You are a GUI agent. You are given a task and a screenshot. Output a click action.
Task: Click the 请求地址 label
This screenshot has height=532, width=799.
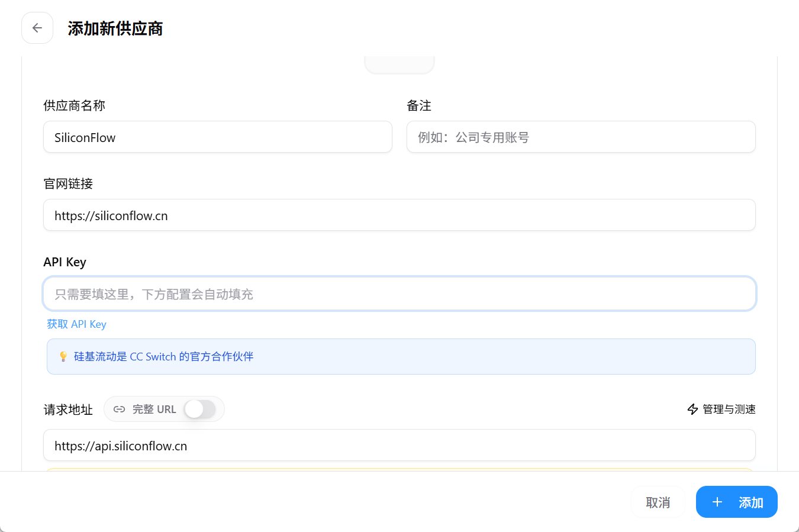[68, 410]
